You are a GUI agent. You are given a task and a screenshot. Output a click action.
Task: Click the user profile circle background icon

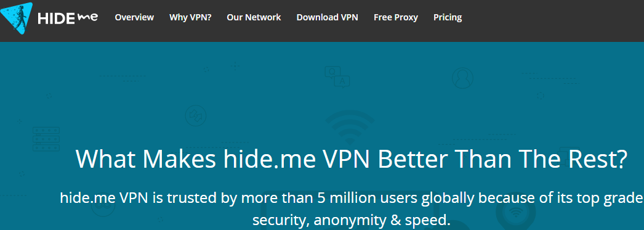pyautogui.click(x=462, y=78)
